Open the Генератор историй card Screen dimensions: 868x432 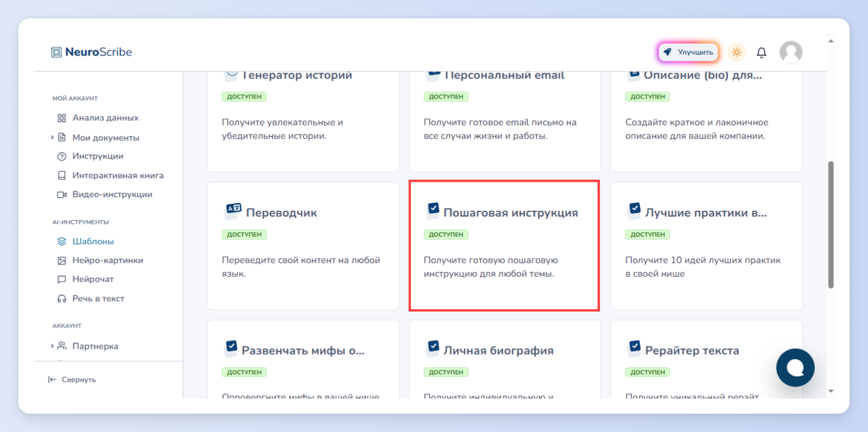pyautogui.click(x=303, y=122)
